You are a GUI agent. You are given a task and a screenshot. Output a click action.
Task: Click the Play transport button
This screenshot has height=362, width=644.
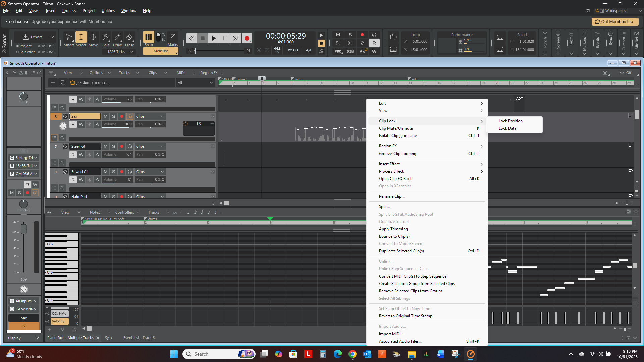(x=214, y=38)
